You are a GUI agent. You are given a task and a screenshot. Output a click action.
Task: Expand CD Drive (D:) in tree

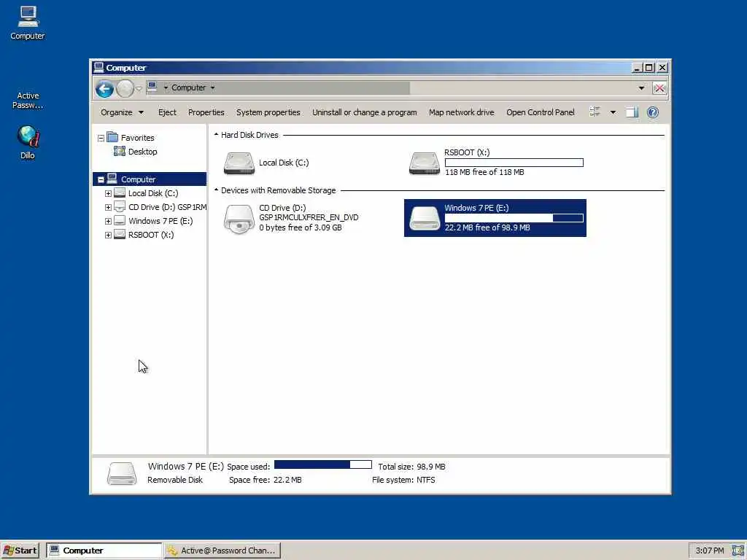108,207
